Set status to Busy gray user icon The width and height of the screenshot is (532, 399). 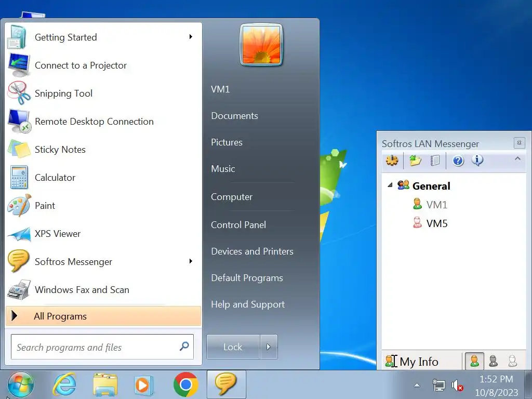(x=494, y=361)
